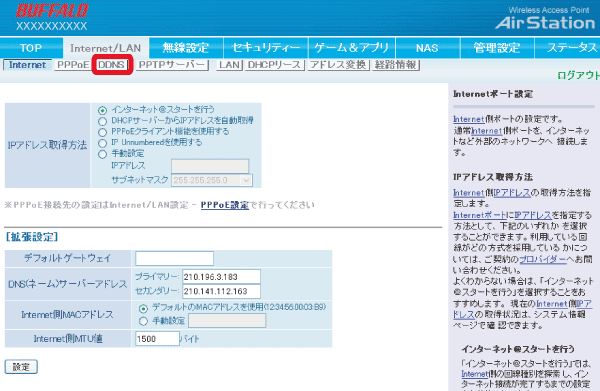Go to the DHCPリース sub-tab
The image size is (600, 391).
tap(274, 65)
